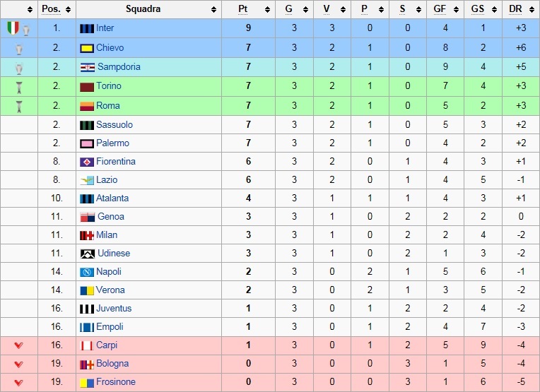The height and width of the screenshot is (392, 540).
Task: Click the Sampdoria flag icon
Action: click(88, 68)
